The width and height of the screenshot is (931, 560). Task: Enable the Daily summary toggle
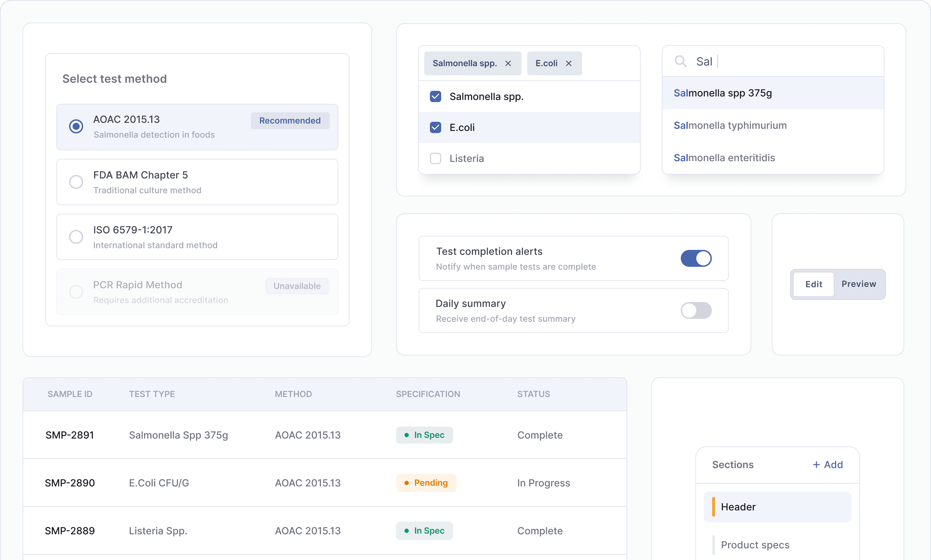[x=696, y=310]
